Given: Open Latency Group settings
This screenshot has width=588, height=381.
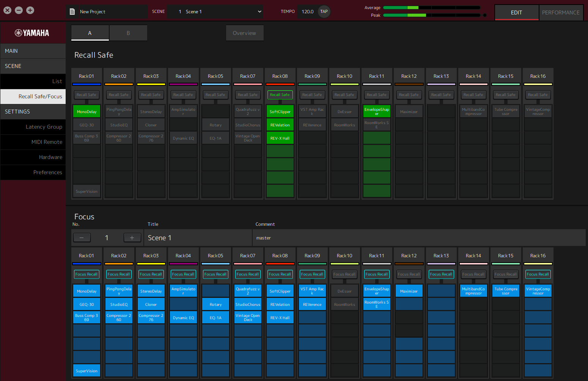Looking at the screenshot, I should tap(33, 127).
